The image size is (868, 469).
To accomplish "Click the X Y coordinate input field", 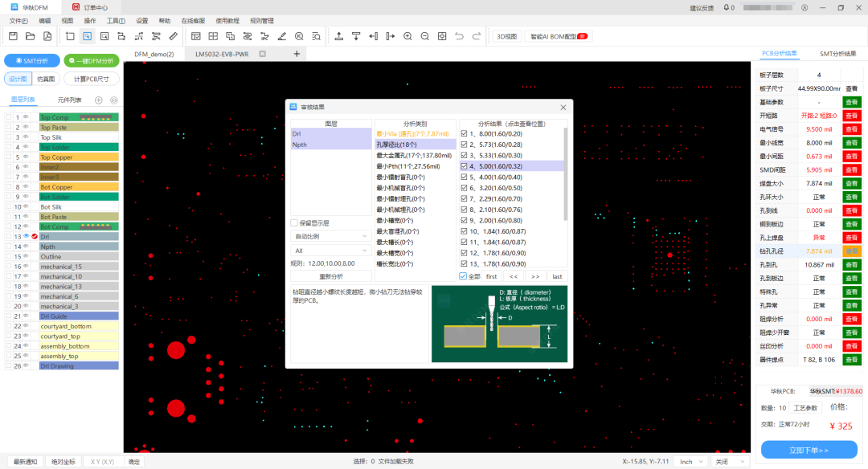I will pos(103,461).
